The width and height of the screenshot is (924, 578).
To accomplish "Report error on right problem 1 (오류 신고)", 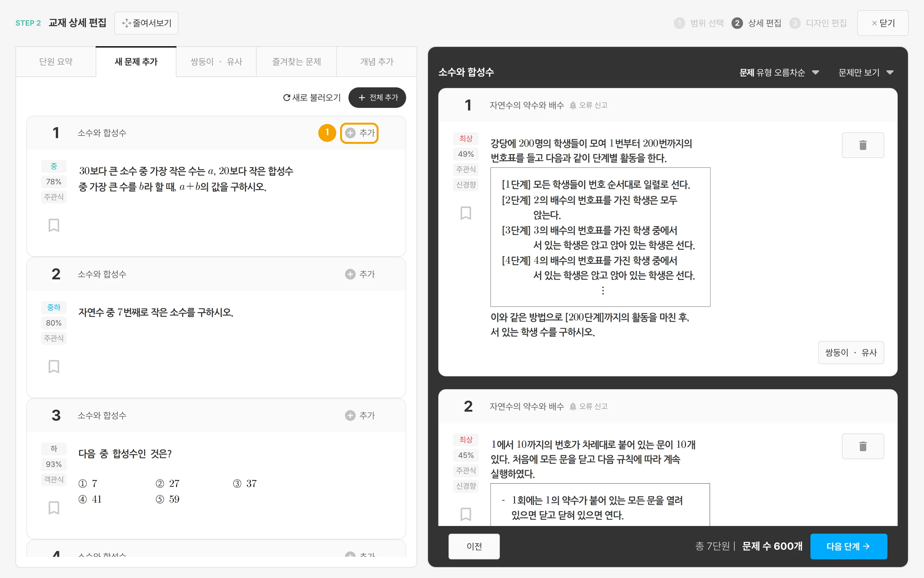I will click(x=588, y=105).
